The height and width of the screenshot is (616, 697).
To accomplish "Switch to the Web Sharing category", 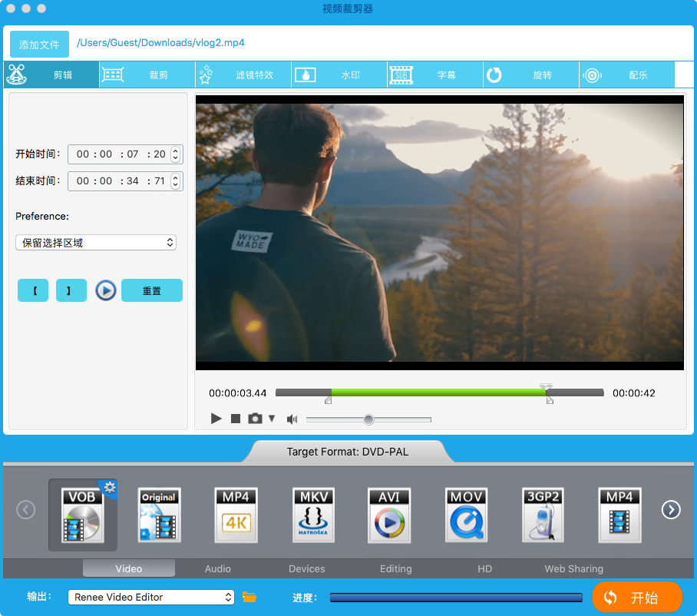I will pos(574,568).
